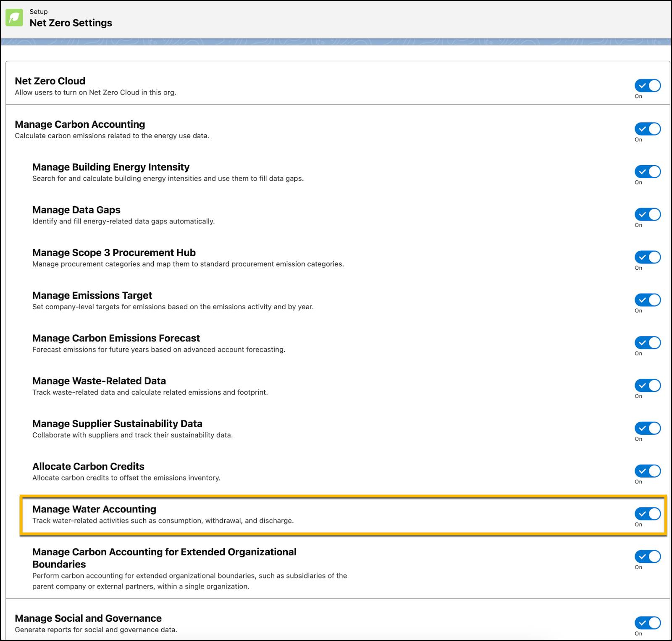Screen dimensions: 672x641
Task: Disable the Allocate Carbon Credits toggle
Action: click(x=647, y=471)
